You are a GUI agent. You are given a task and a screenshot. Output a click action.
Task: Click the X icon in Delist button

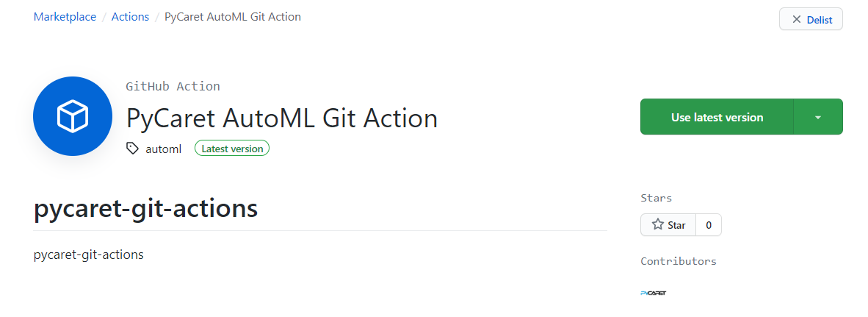(x=796, y=20)
